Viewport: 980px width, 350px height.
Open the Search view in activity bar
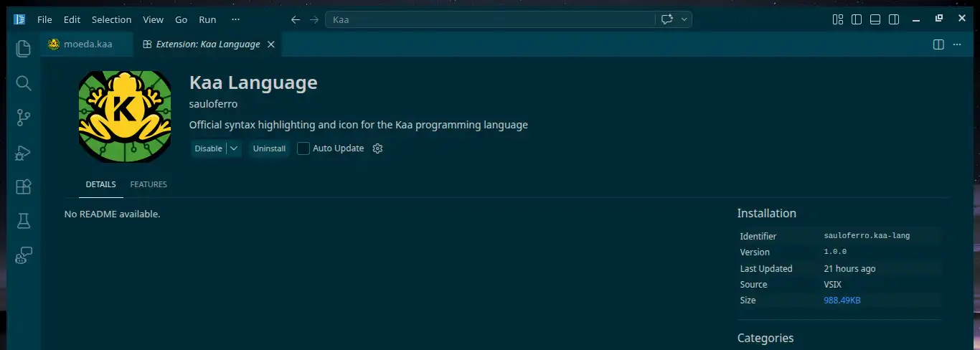coord(24,83)
